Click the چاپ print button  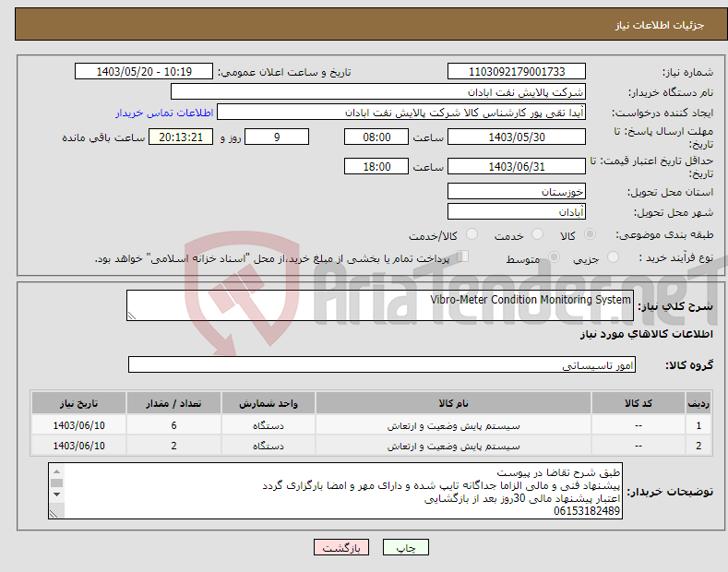point(406,548)
